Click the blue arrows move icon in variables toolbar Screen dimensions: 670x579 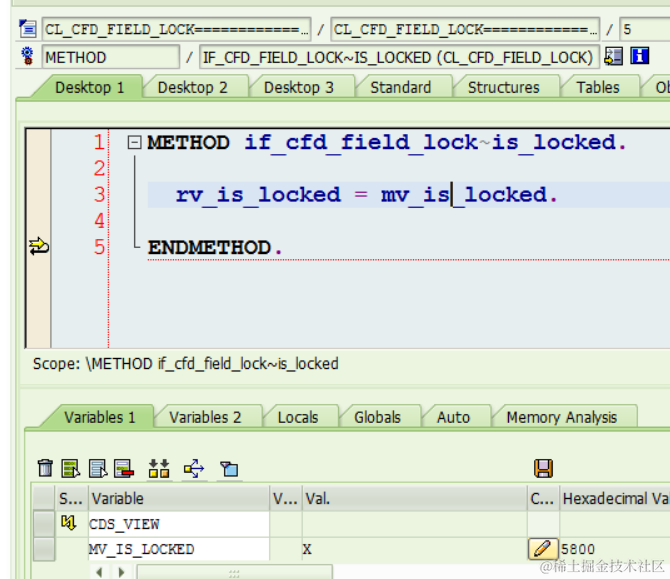(x=194, y=468)
